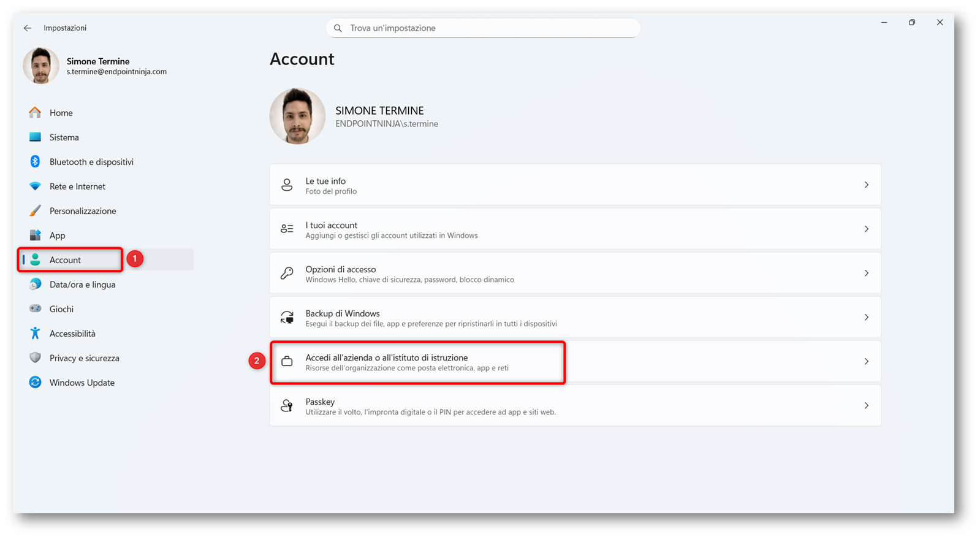
Task: Open Opzioni di accesso row title
Action: click(341, 269)
